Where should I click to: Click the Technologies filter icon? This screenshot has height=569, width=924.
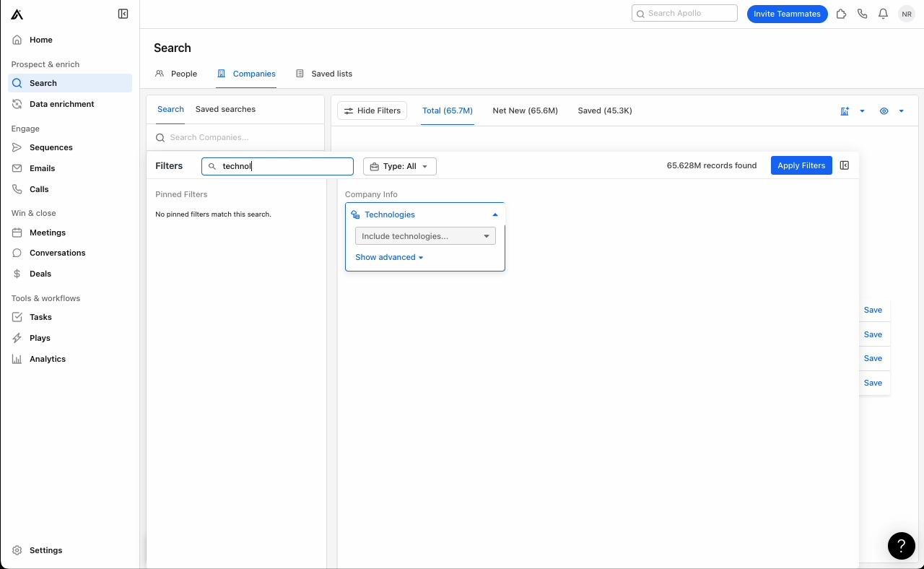point(355,214)
